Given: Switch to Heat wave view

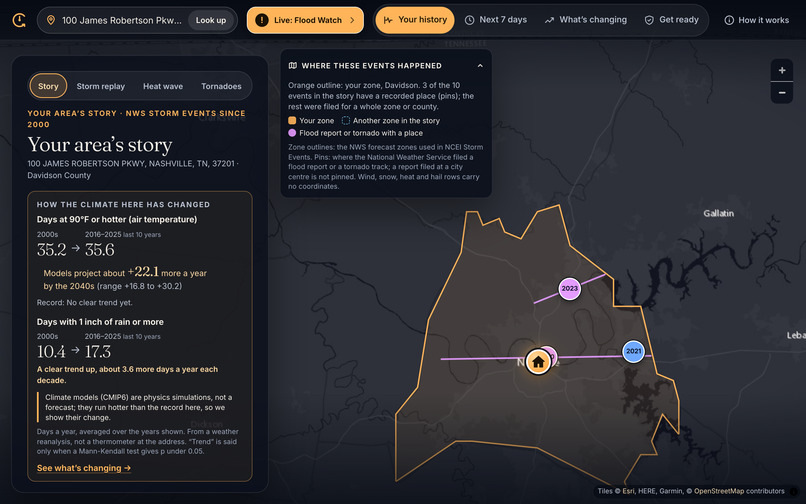Looking at the screenshot, I should coord(163,86).
